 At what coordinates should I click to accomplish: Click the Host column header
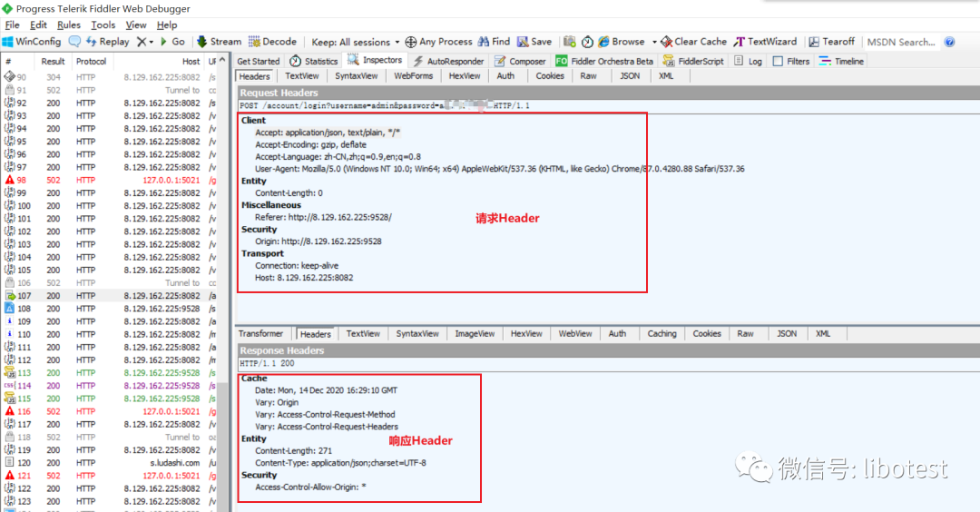coord(191,61)
